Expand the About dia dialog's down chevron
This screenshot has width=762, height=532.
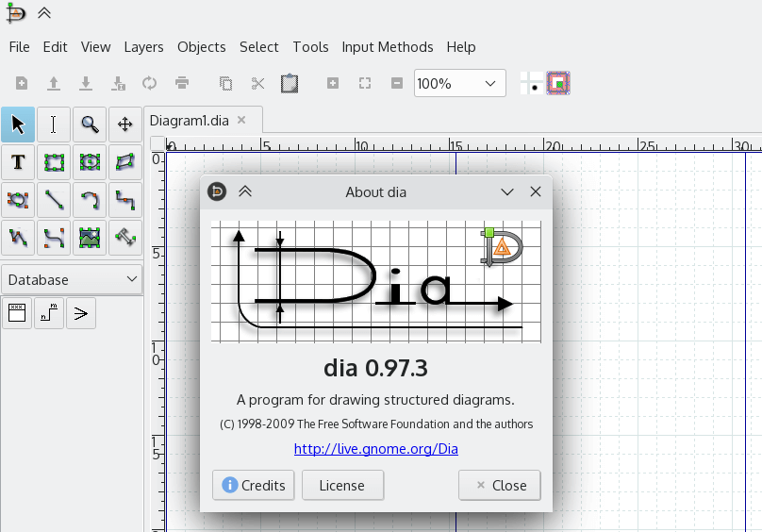(x=507, y=192)
